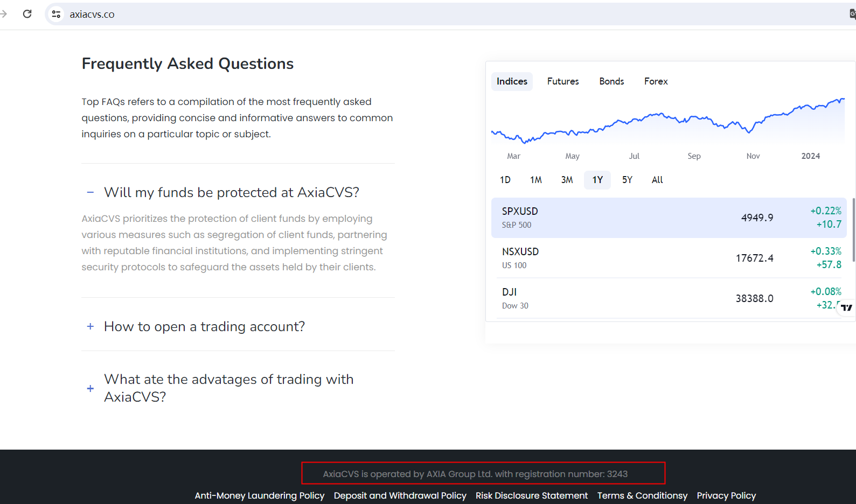Expand the advantages of trading FAQ

(x=91, y=388)
